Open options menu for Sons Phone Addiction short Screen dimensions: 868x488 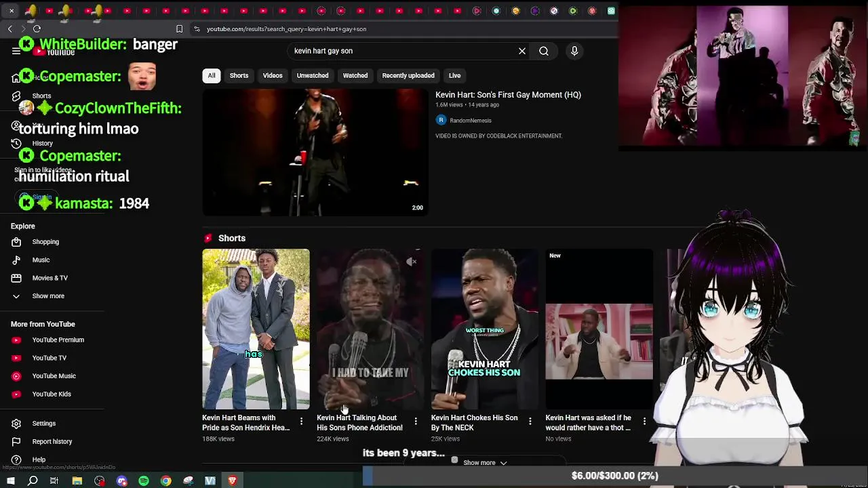[x=416, y=422]
